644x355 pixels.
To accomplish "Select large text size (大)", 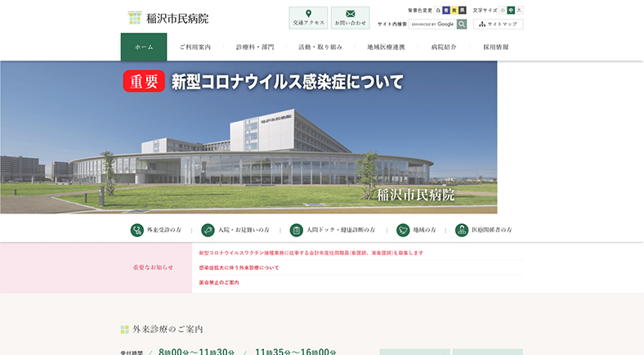I will click(x=519, y=11).
